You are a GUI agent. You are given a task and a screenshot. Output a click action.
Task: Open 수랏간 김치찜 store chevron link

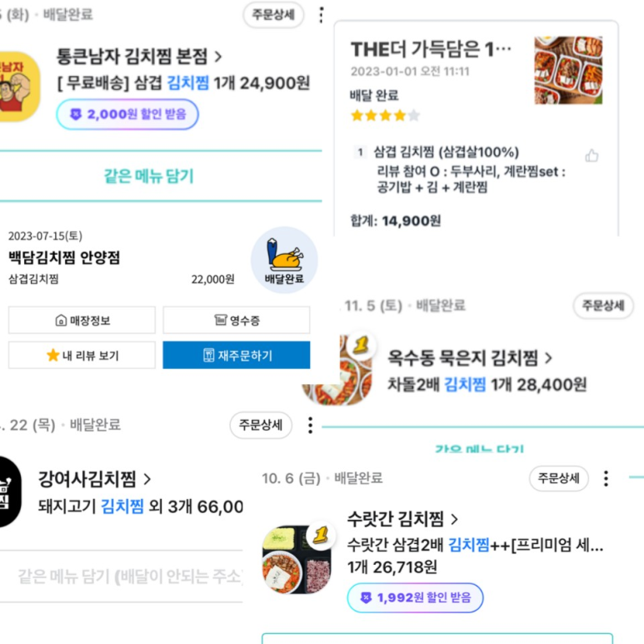point(403,519)
